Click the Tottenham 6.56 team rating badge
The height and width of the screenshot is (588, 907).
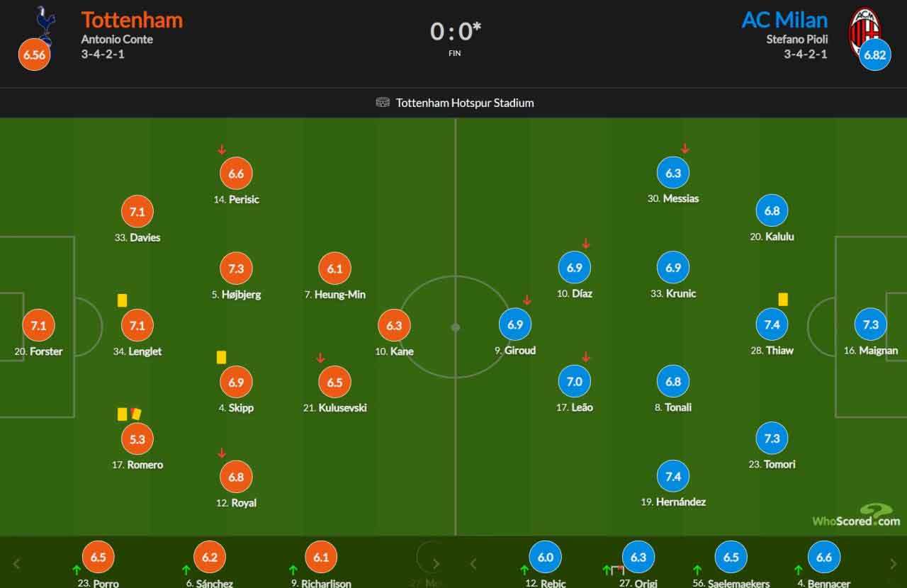[34, 55]
